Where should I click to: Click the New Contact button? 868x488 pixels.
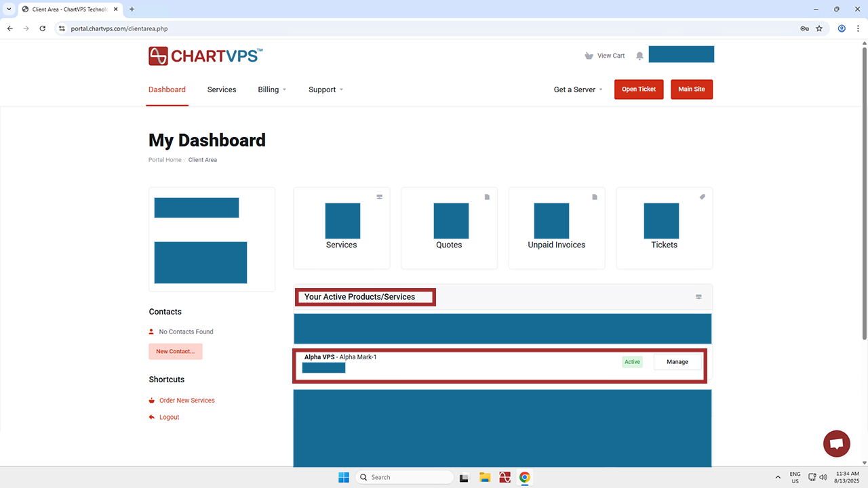click(x=175, y=351)
